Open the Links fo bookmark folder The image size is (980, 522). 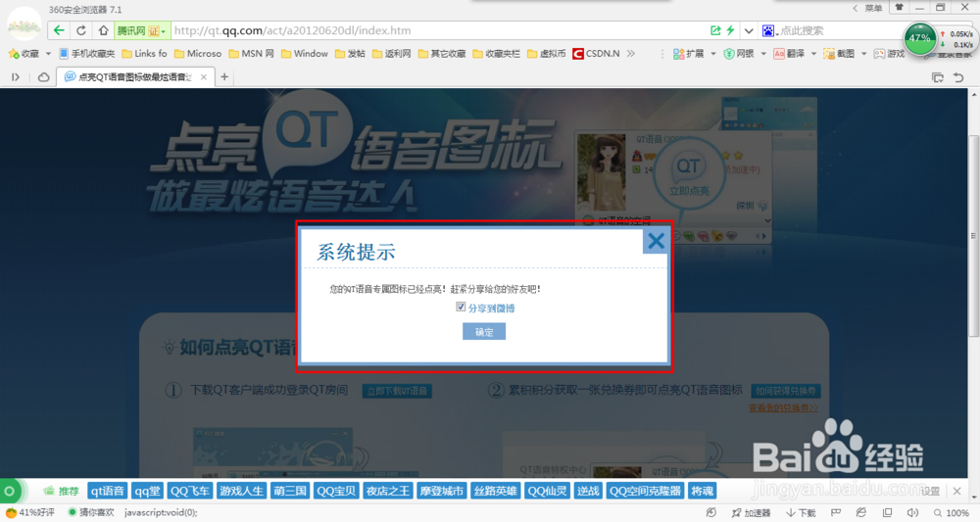pyautogui.click(x=144, y=54)
